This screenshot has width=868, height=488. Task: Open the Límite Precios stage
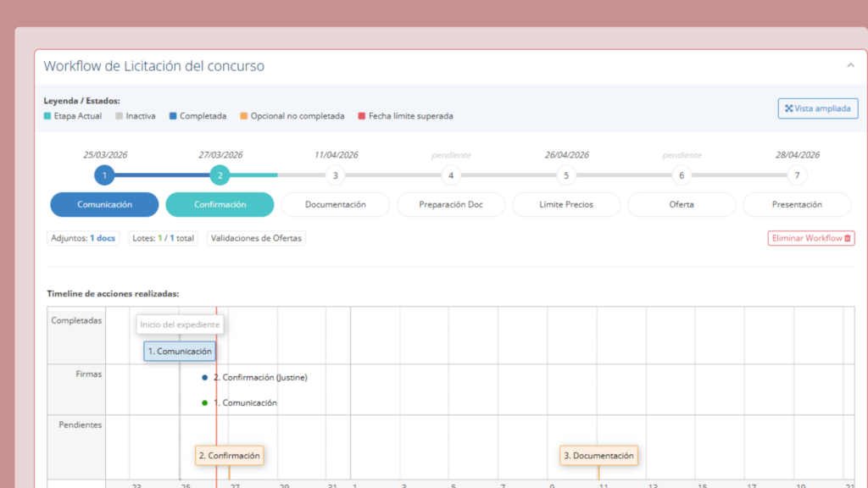tap(565, 204)
